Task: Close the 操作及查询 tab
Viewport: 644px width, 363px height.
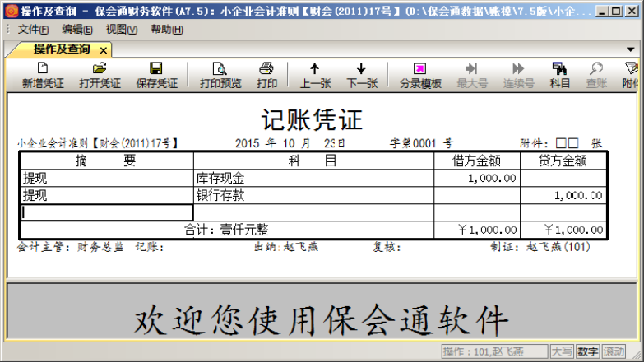Action: pyautogui.click(x=101, y=49)
